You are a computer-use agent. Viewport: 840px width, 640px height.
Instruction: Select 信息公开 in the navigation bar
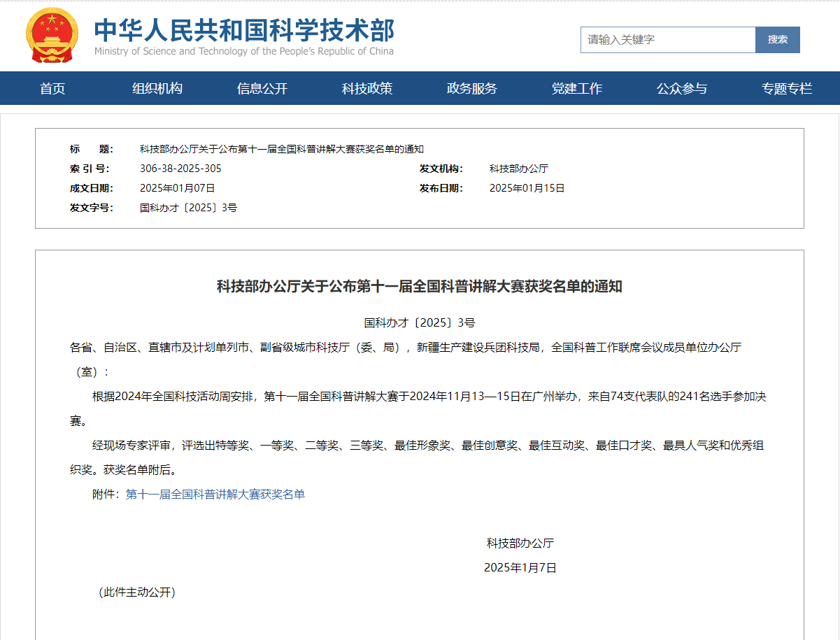(x=262, y=89)
